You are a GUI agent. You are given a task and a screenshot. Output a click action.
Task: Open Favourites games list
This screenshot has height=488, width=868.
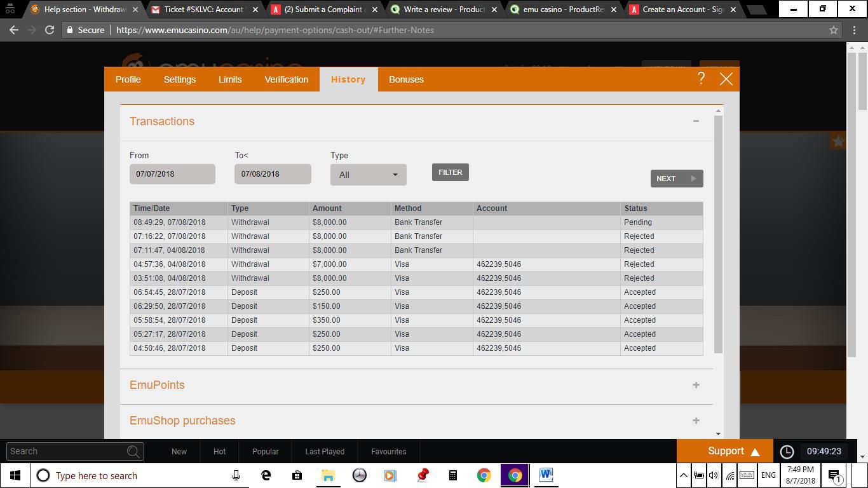coord(389,451)
